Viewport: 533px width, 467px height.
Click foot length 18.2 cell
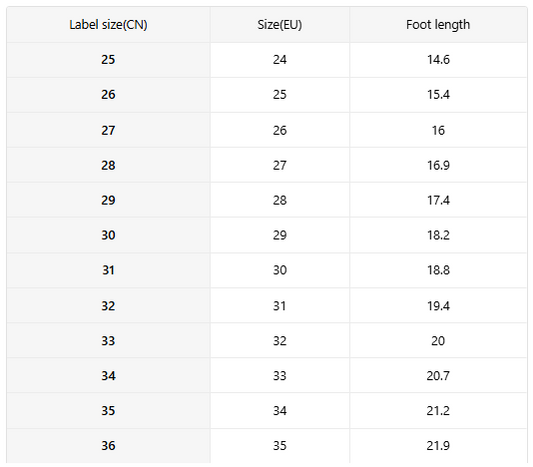[x=438, y=235]
